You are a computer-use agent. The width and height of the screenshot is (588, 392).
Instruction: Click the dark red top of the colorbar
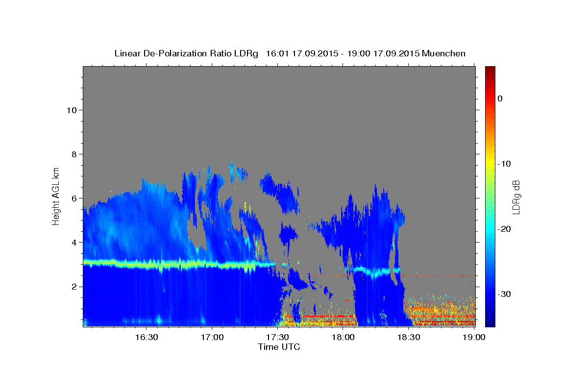[x=490, y=70]
